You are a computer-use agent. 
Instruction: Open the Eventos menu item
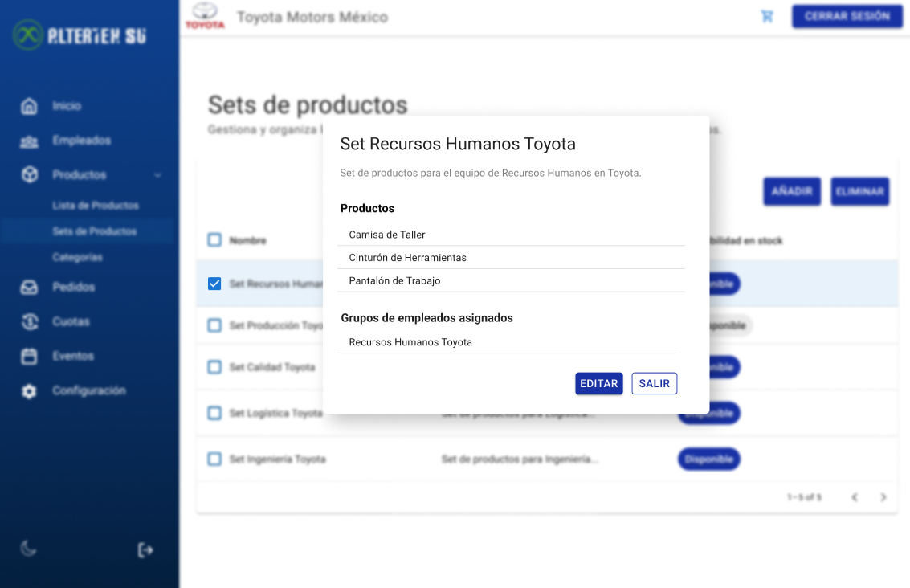[73, 356]
